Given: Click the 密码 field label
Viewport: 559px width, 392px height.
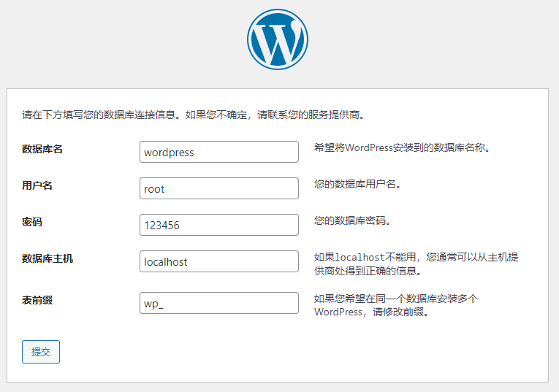Looking at the screenshot, I should pyautogui.click(x=32, y=222).
